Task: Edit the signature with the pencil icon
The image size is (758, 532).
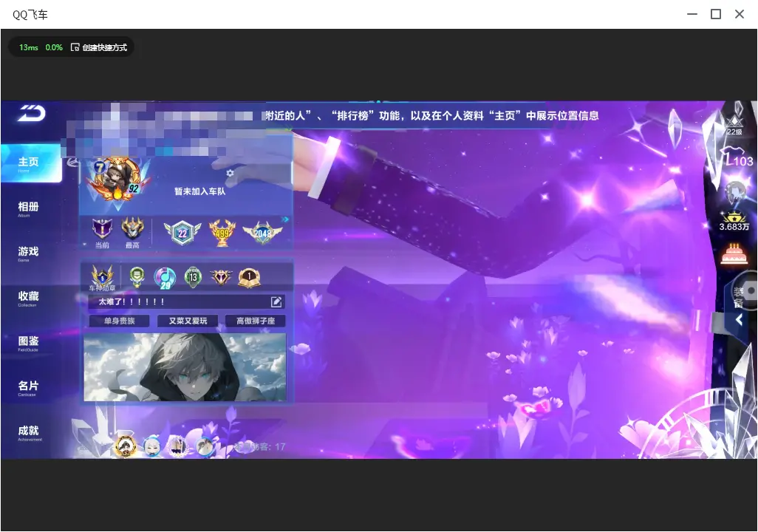Action: (276, 301)
